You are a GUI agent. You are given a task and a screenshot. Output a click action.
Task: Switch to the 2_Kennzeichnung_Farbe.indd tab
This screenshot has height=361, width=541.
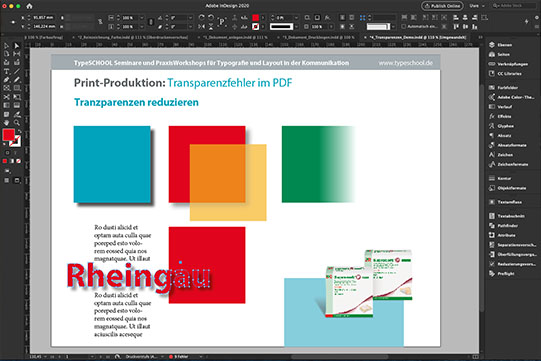[132, 37]
